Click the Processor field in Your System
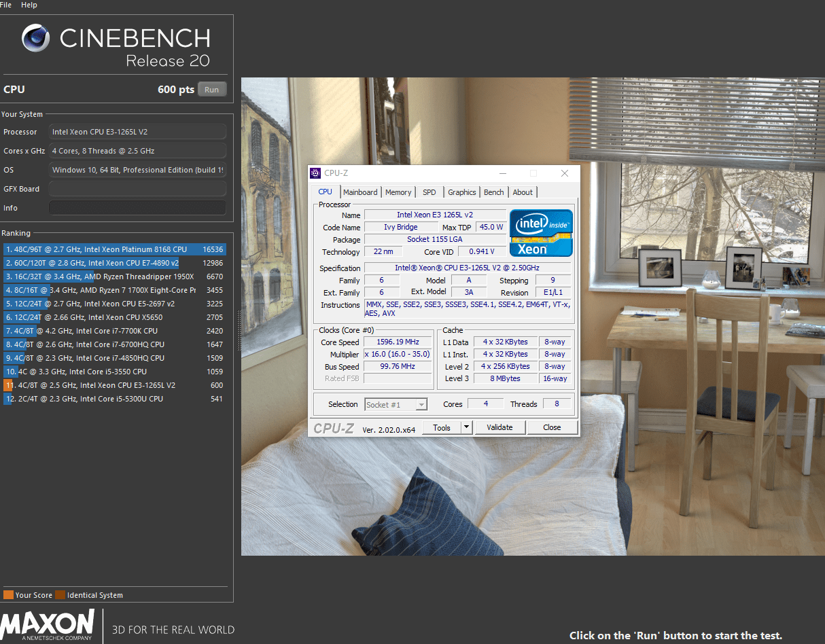This screenshot has height=644, width=825. 137,132
